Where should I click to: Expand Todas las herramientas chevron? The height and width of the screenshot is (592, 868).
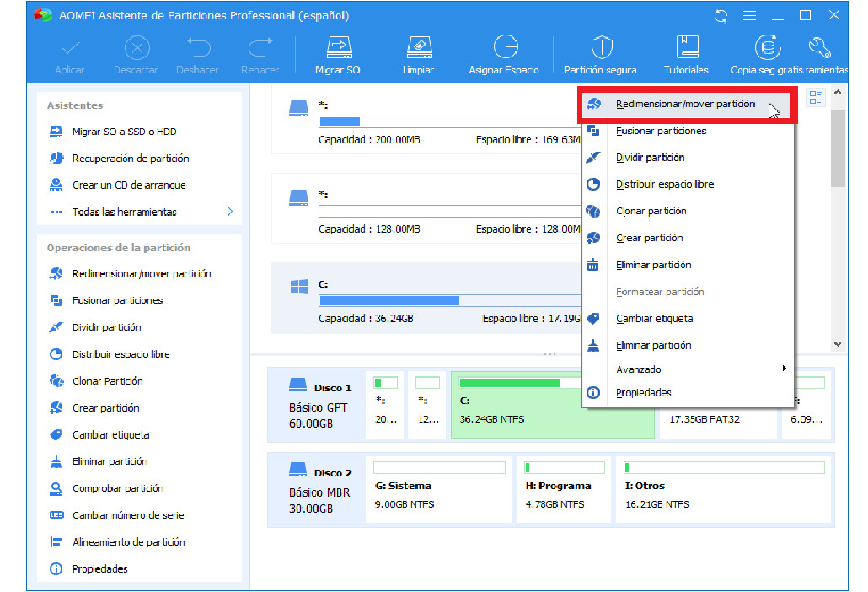pyautogui.click(x=230, y=212)
